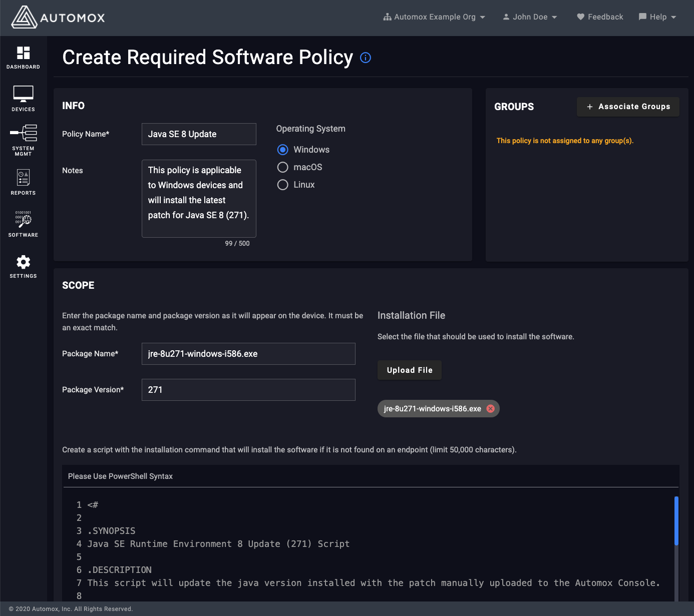Screen dimensions: 694x616
Task: Edit the Package Name field
Action: 248,354
